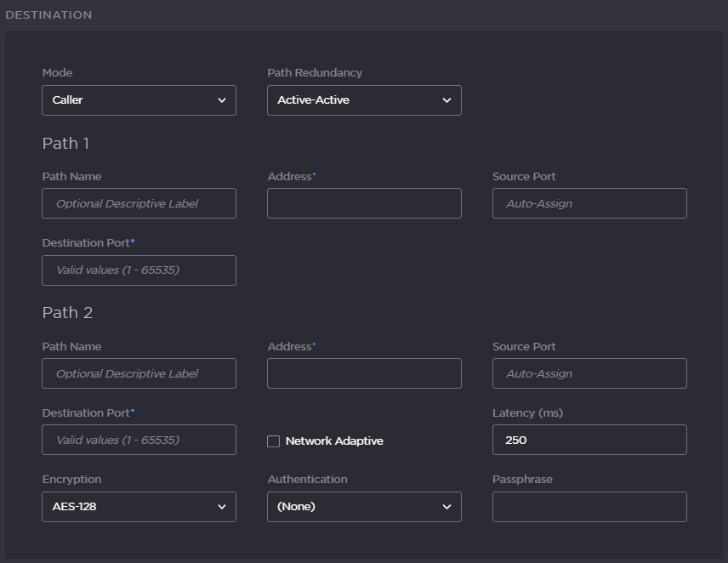728x563 pixels.
Task: Click the Path 2 Path Name field
Action: pyautogui.click(x=139, y=373)
